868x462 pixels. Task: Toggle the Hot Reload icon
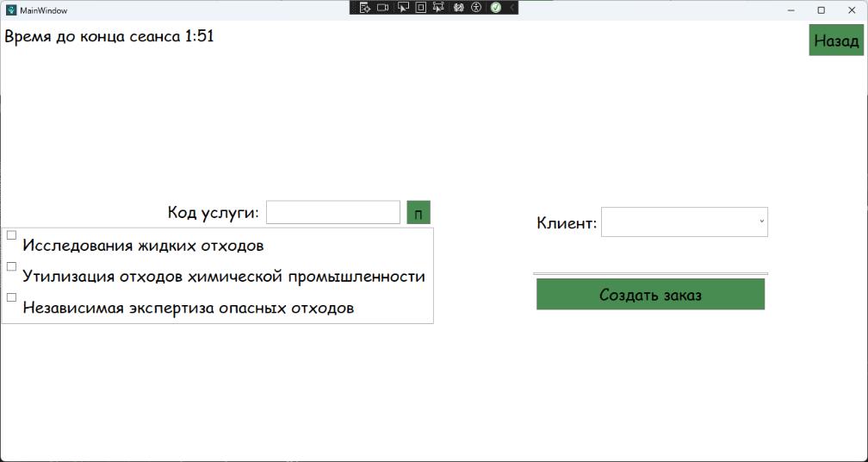coord(458,8)
